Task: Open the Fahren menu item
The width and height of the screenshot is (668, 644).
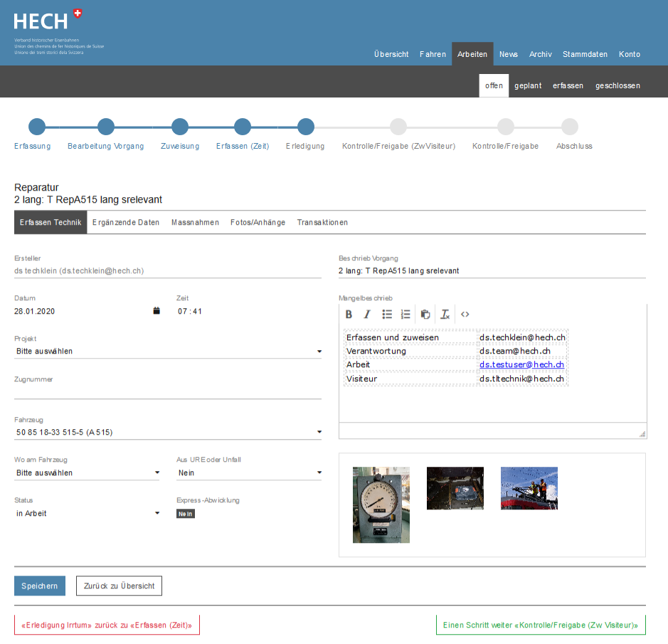Action: [433, 54]
